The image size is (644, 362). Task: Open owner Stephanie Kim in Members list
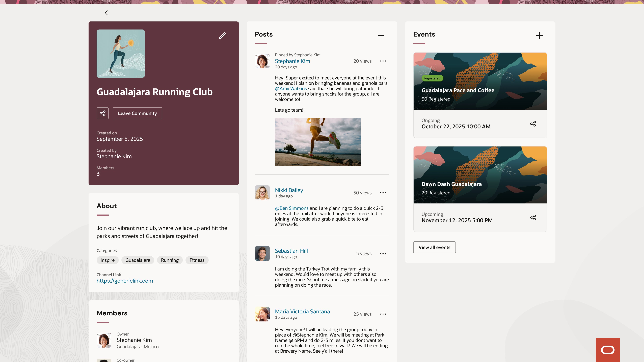click(x=134, y=340)
